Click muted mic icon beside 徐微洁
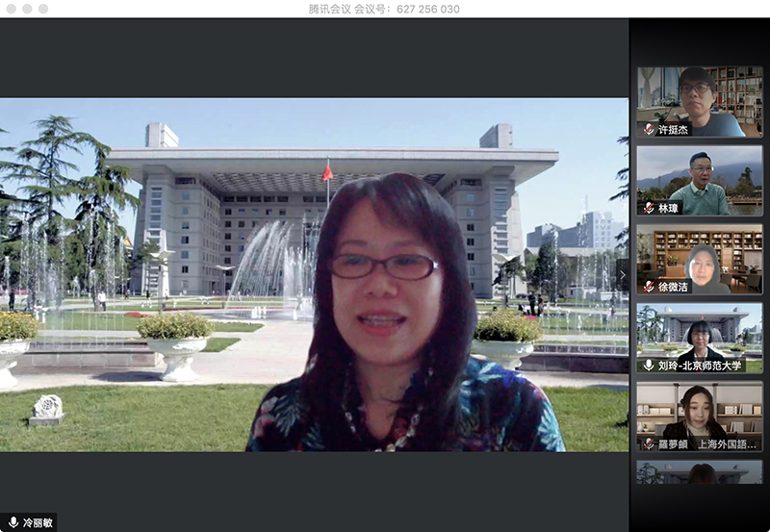The image size is (770, 532). pyautogui.click(x=649, y=287)
